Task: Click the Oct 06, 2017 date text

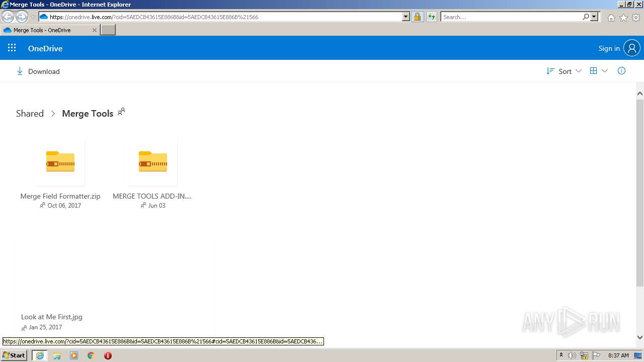Action: [x=64, y=205]
